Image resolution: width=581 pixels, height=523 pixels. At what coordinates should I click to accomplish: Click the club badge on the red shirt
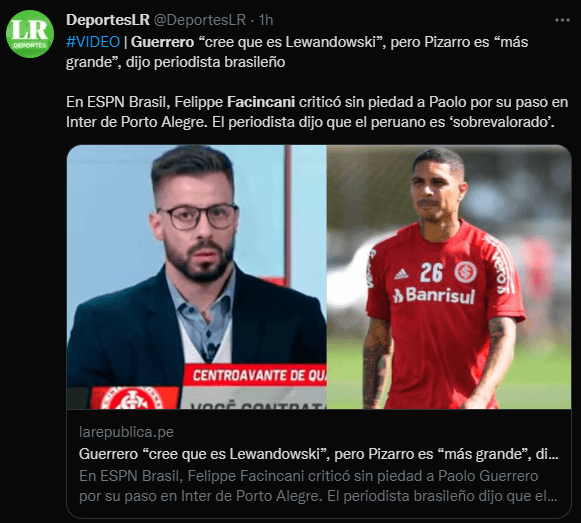tap(466, 272)
